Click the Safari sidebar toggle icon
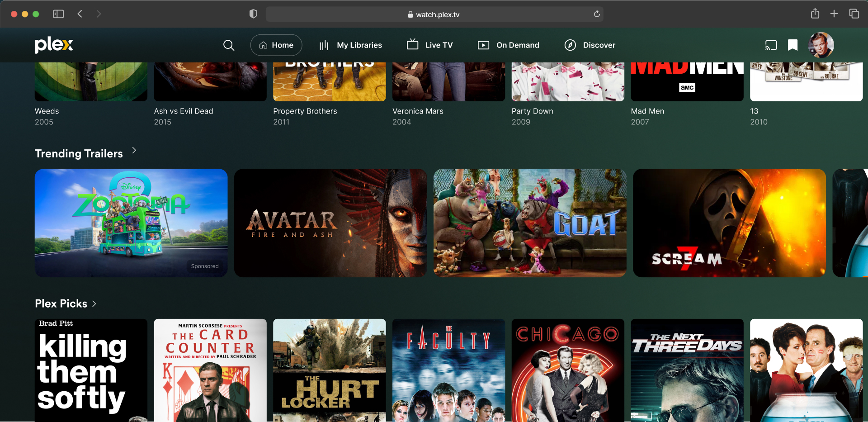Image resolution: width=868 pixels, height=422 pixels. click(58, 14)
